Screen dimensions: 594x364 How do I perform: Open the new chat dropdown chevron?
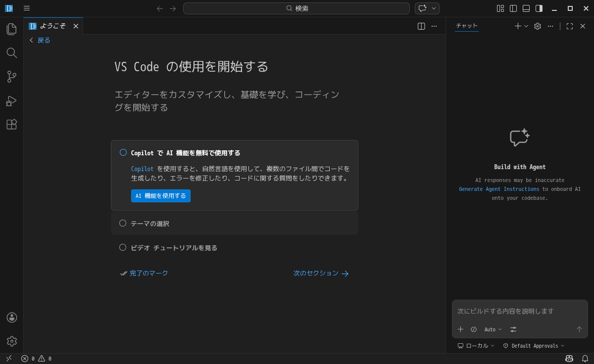pos(526,26)
